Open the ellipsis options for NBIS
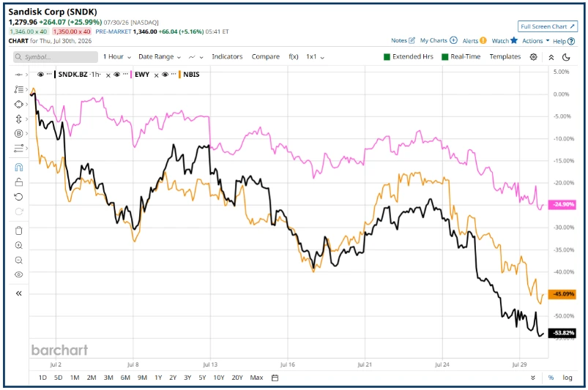Image resolution: width=588 pixels, height=390 pixels. pyautogui.click(x=174, y=74)
